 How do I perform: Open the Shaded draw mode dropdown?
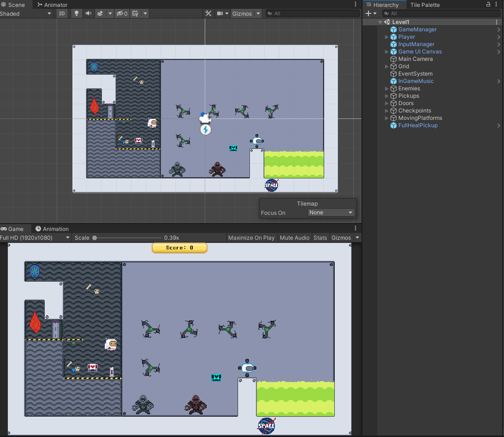click(25, 13)
